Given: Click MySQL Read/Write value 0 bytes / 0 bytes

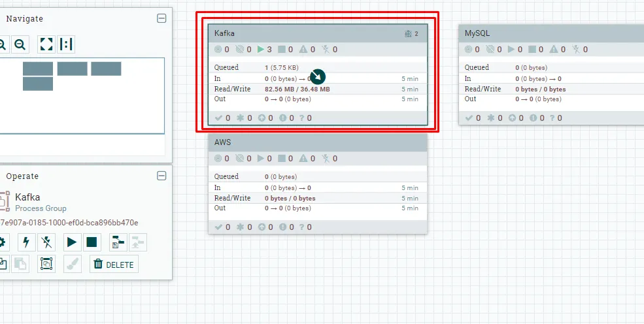Looking at the screenshot, I should point(541,89).
